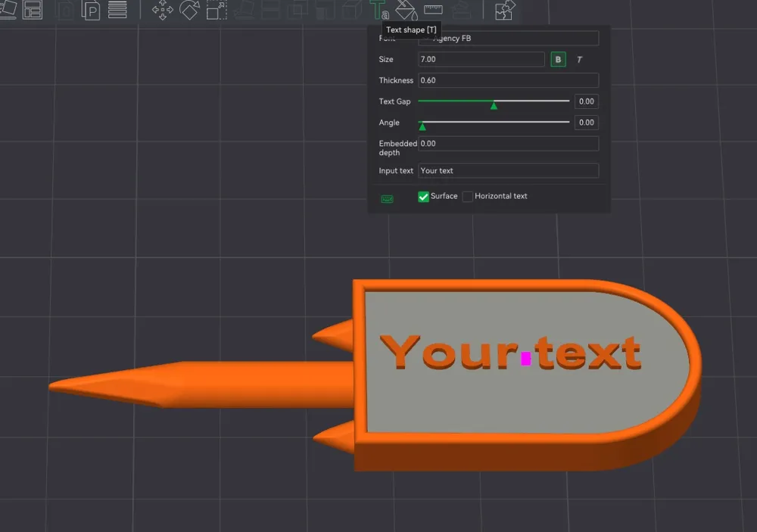Open the Font dropdown showing Agency FB
Viewport: 757px width, 532px height.
[x=509, y=38]
